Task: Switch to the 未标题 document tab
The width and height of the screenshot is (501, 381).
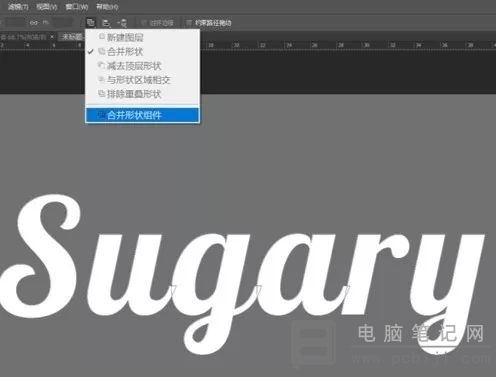Action: tap(72, 37)
